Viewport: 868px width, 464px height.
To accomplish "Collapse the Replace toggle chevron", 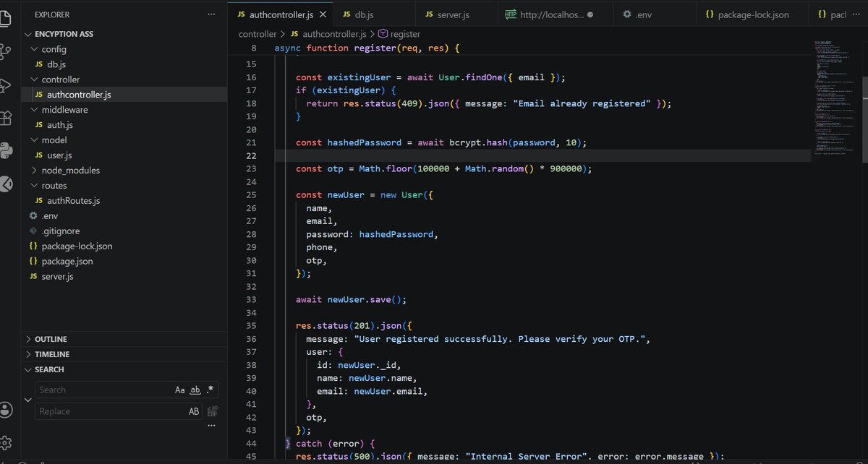I will click(28, 400).
